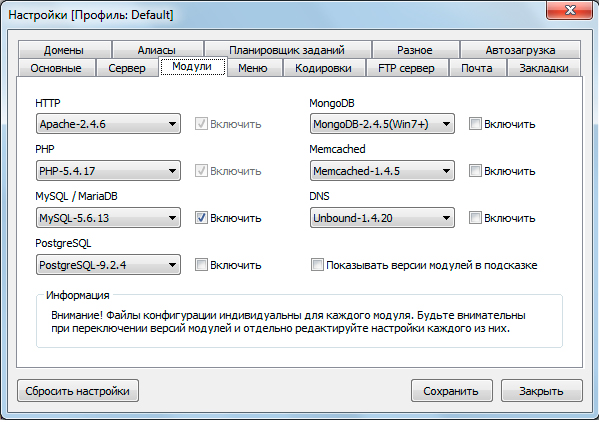599x422 pixels.
Task: Expand the Memcached-1.4.5 dropdown
Action: pyautogui.click(x=382, y=171)
